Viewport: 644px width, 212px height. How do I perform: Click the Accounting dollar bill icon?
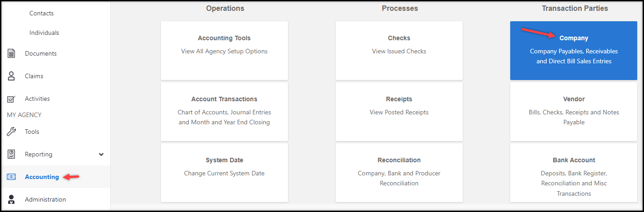(x=12, y=177)
